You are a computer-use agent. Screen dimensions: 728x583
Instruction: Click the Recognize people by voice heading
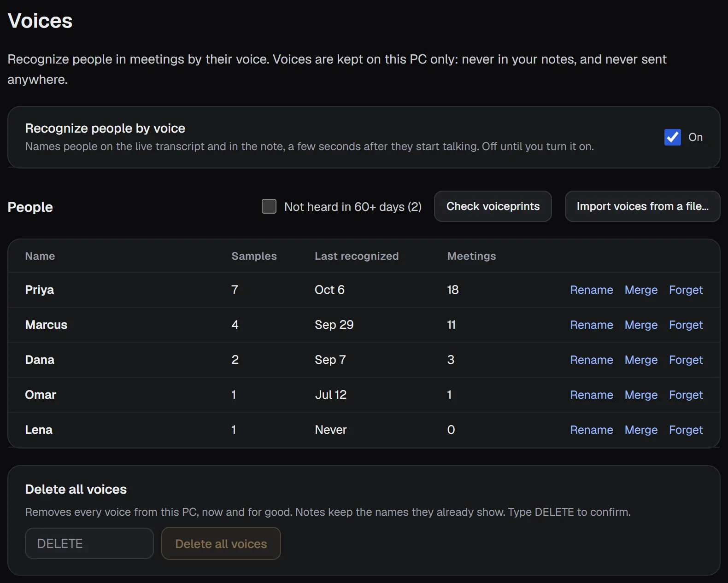pos(105,128)
